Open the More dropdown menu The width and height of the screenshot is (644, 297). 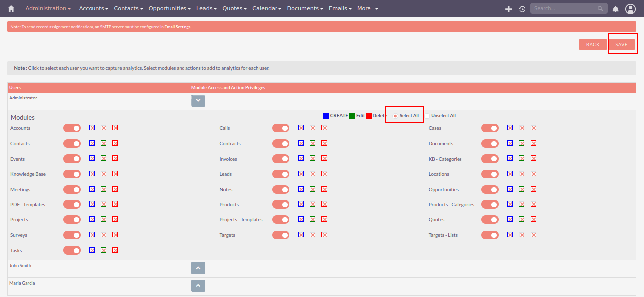coord(368,9)
